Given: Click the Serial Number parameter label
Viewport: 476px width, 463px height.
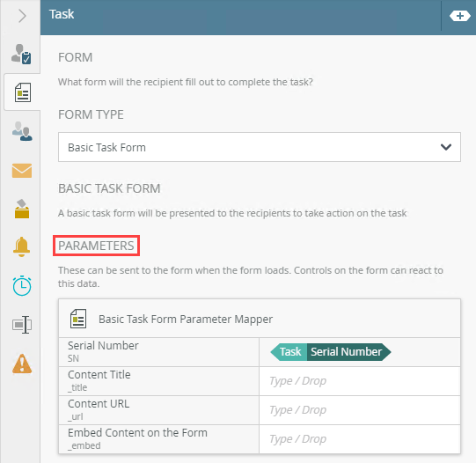Looking at the screenshot, I should click(103, 346).
